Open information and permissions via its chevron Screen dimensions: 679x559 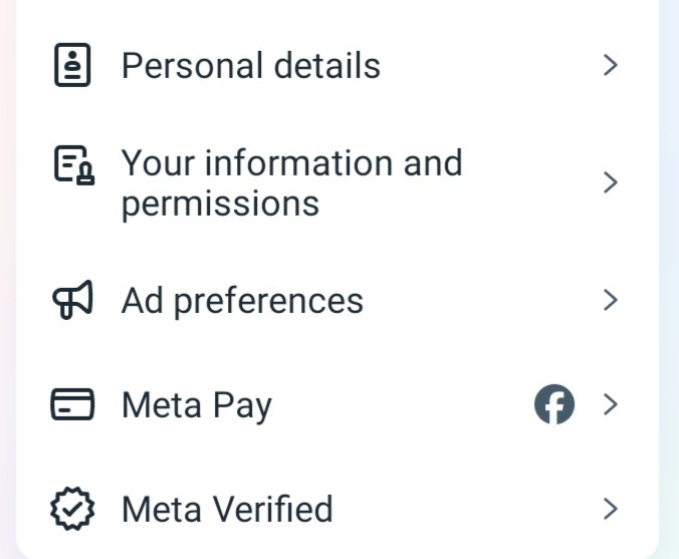[x=610, y=183]
